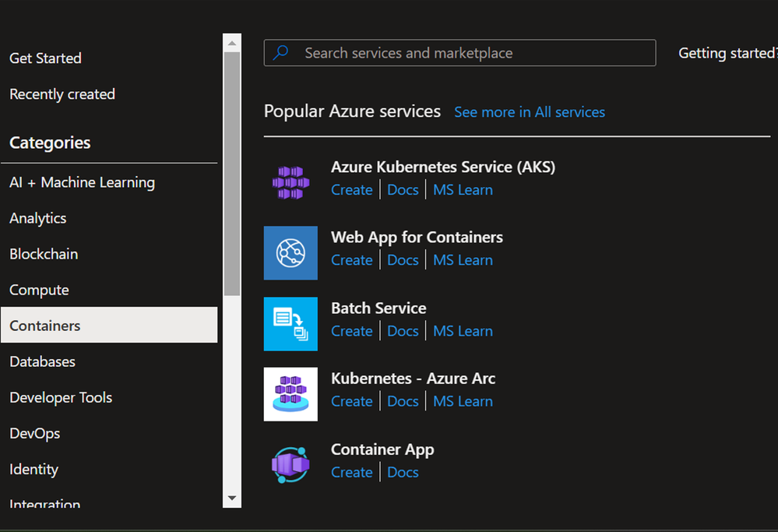Click the Kubernetes - Azure Arc icon
The height and width of the screenshot is (532, 778).
(290, 394)
